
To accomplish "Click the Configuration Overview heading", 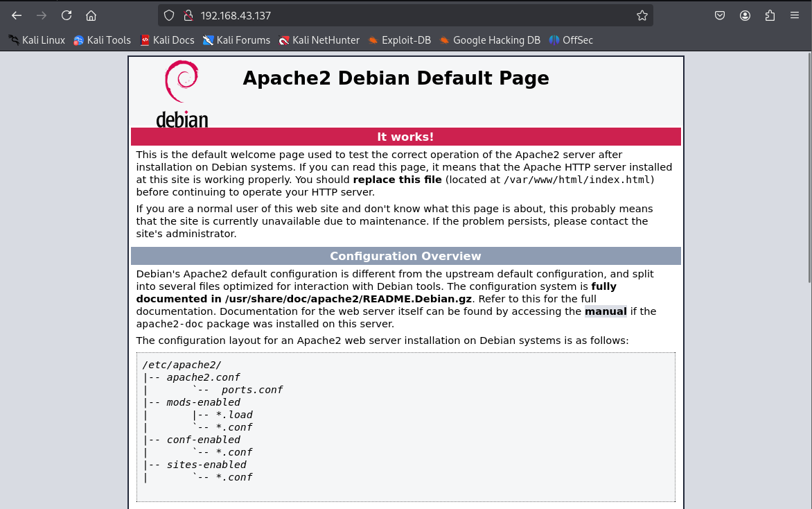I will tap(405, 256).
